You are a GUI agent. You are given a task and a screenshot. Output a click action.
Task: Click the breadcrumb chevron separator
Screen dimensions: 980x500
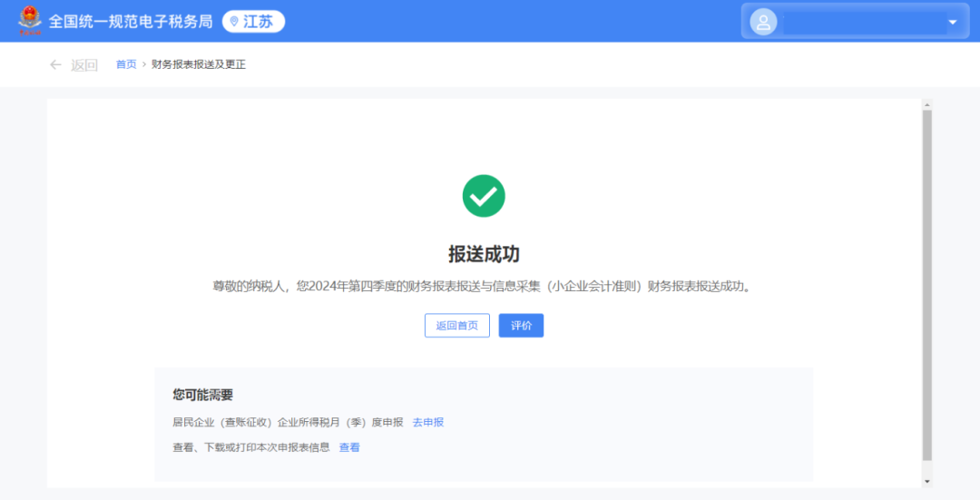pyautogui.click(x=143, y=64)
